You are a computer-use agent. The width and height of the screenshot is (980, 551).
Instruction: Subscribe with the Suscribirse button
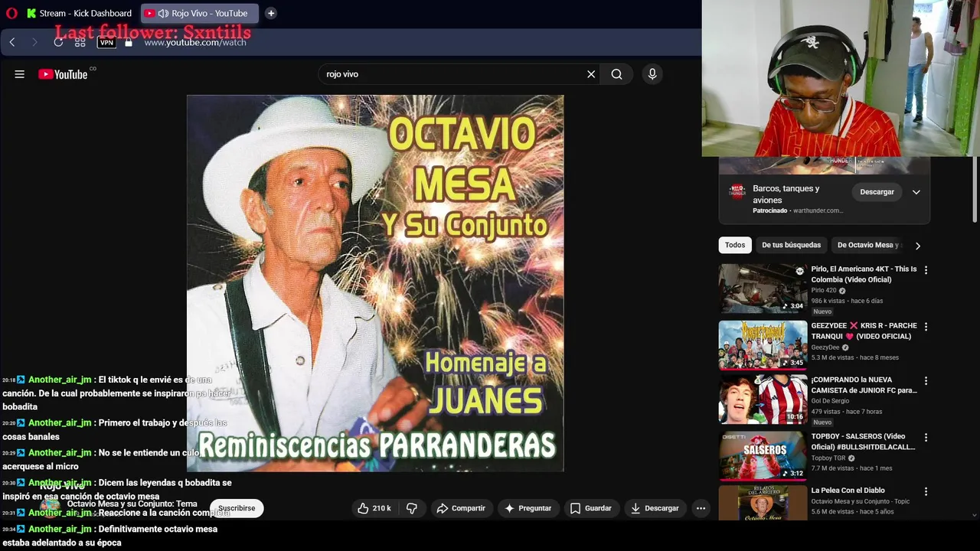[x=237, y=508]
